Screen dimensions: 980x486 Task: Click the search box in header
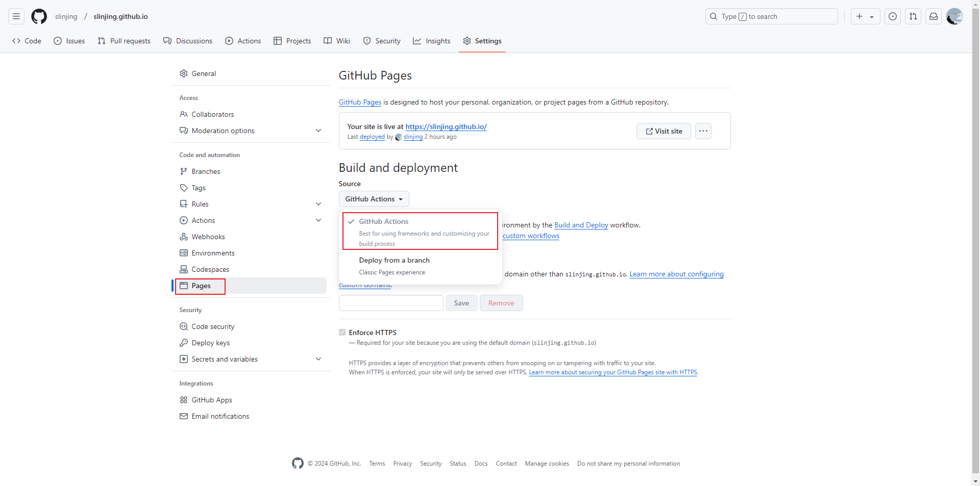[772, 16]
